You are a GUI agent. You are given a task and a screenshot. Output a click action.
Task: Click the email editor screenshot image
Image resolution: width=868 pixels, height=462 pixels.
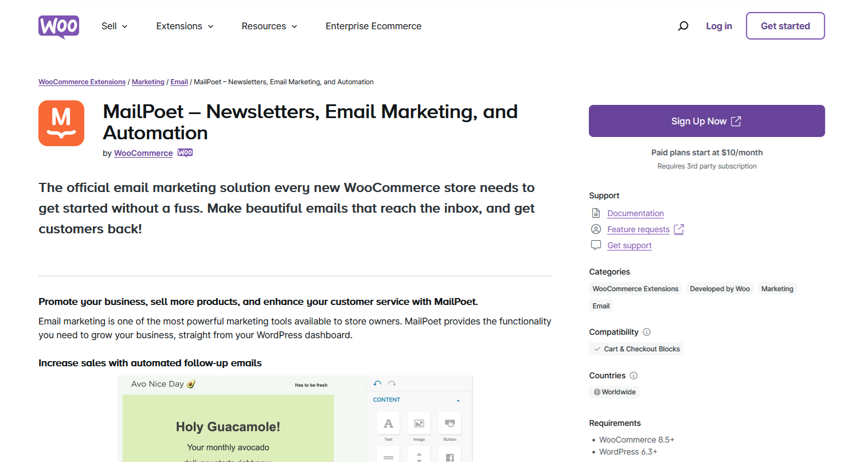tap(295, 419)
